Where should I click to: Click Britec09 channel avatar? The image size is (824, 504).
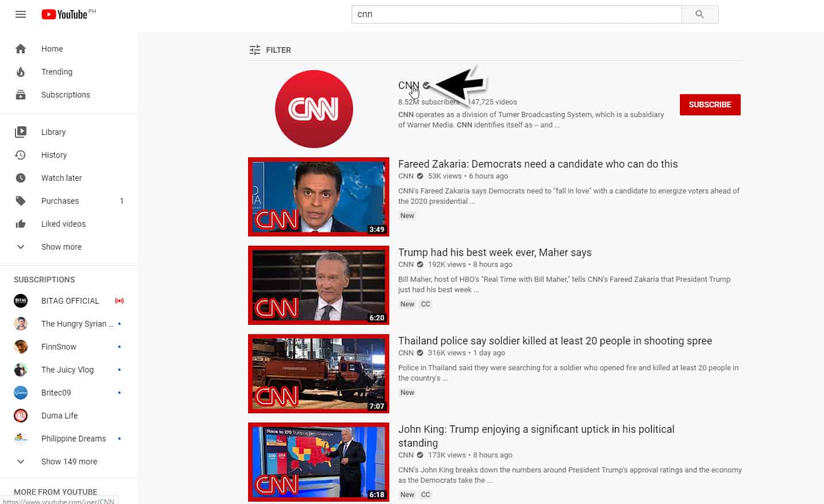point(21,393)
